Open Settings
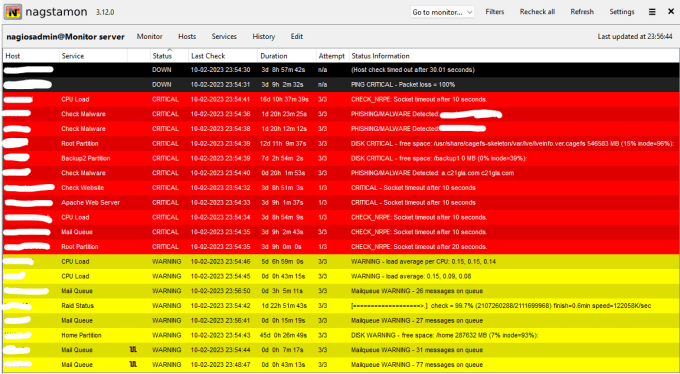 (x=621, y=12)
